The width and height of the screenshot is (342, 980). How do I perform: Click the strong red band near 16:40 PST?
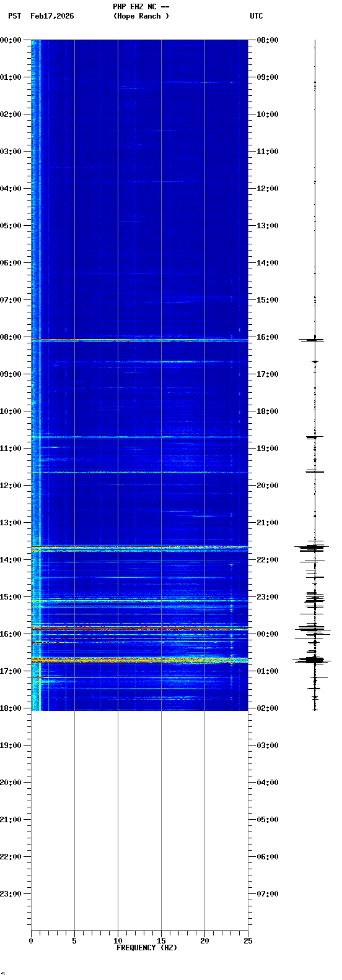tap(139, 660)
